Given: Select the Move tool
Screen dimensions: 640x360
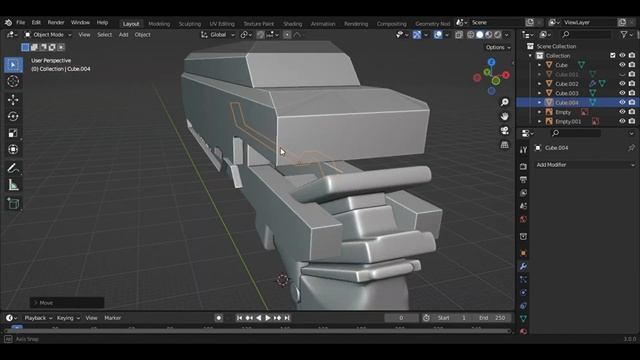Looking at the screenshot, I should click(x=13, y=100).
